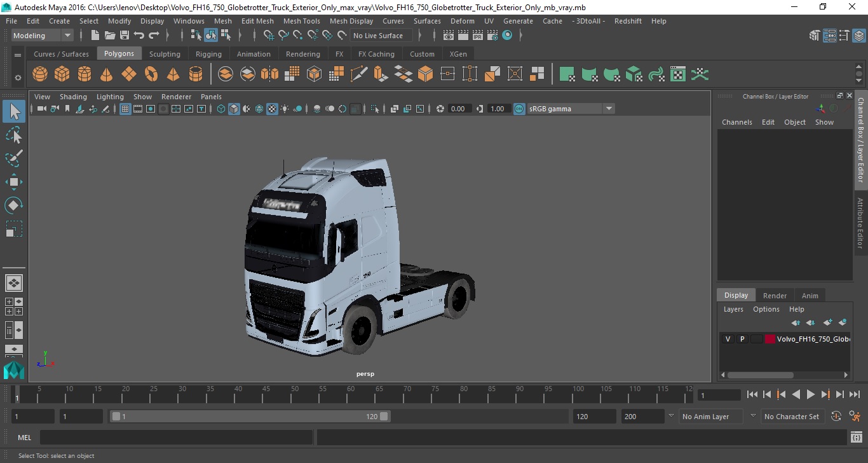Go to the end of playback range

(854, 394)
